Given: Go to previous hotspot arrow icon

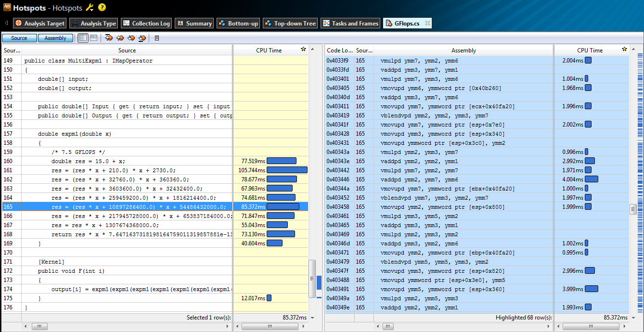Looking at the screenshot, I should pyautogui.click(x=120, y=38).
